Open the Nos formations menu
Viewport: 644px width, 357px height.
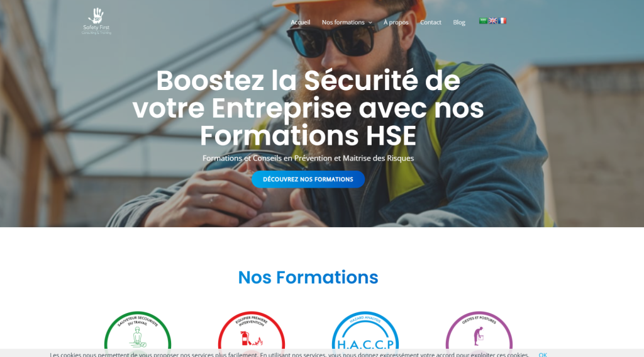pyautogui.click(x=343, y=22)
